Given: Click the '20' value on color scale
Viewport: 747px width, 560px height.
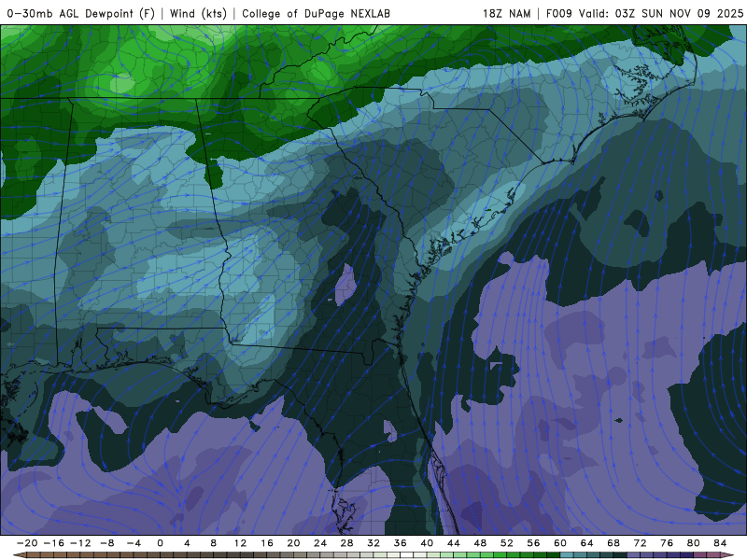Looking at the screenshot, I should 293,543.
